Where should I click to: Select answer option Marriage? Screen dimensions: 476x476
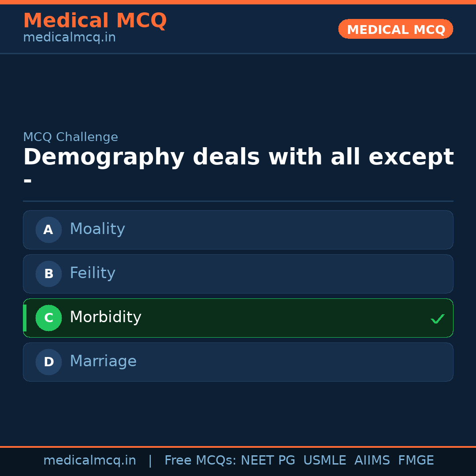[x=238, y=362]
